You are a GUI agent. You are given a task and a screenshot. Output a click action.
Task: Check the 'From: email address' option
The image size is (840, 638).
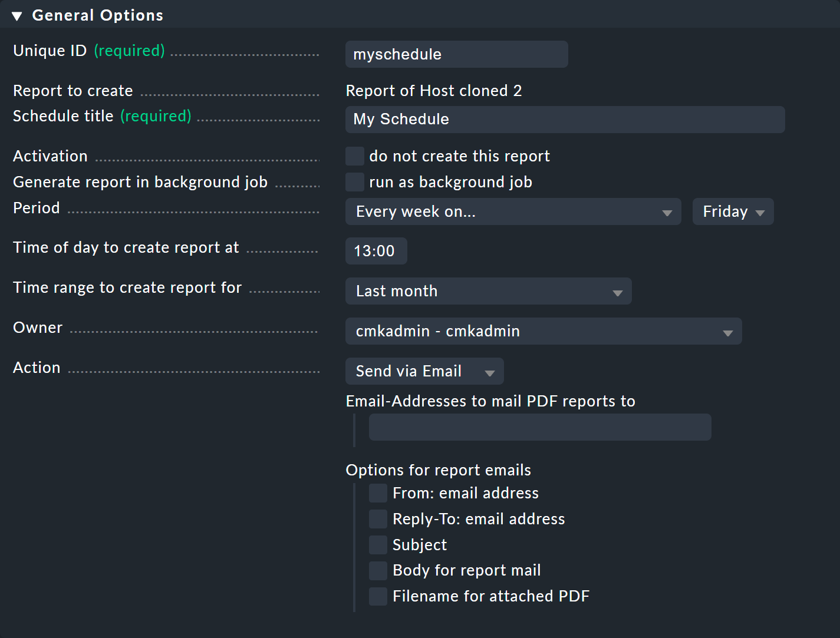click(x=378, y=493)
